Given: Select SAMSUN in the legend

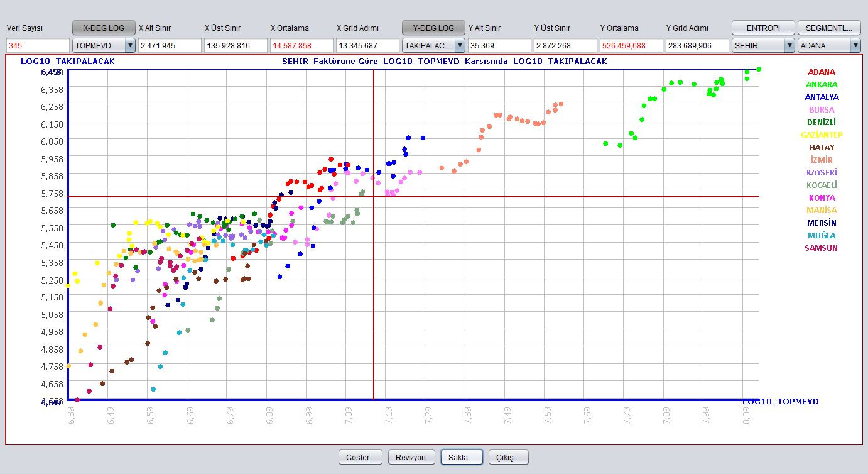Looking at the screenshot, I should tap(822, 248).
